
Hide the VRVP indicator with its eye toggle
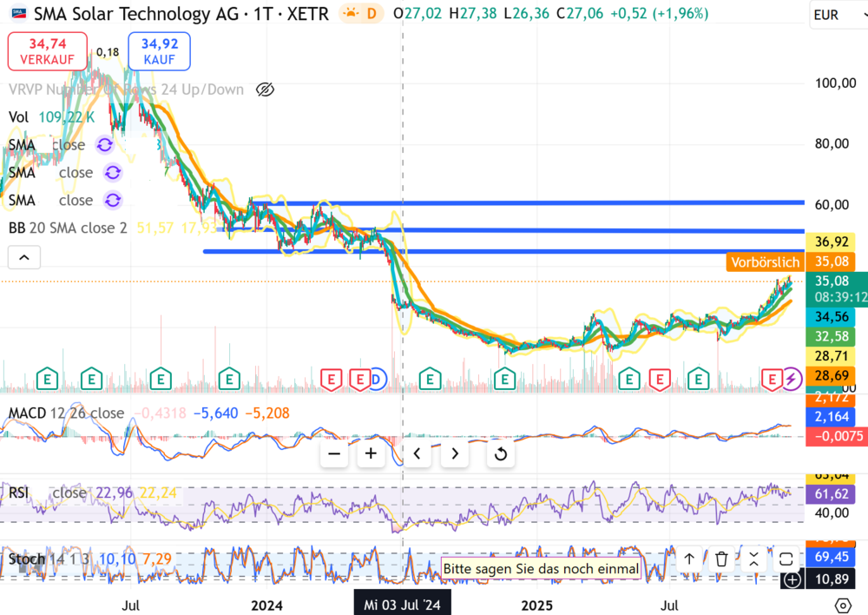pos(264,89)
